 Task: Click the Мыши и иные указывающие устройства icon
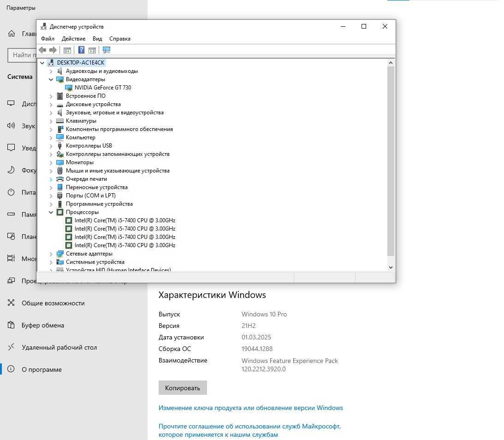point(60,171)
